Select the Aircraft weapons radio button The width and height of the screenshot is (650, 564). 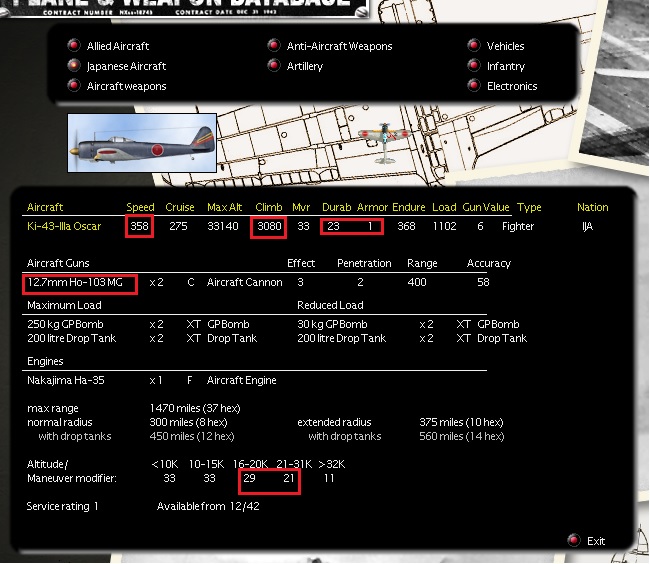[x=74, y=85]
